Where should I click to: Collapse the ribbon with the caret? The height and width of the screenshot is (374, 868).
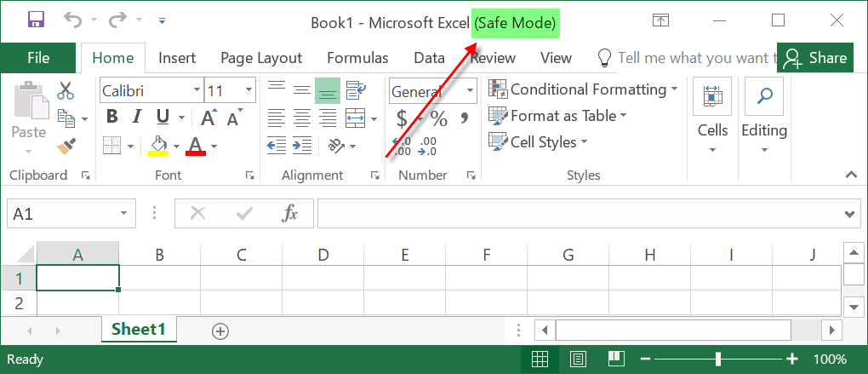click(851, 175)
